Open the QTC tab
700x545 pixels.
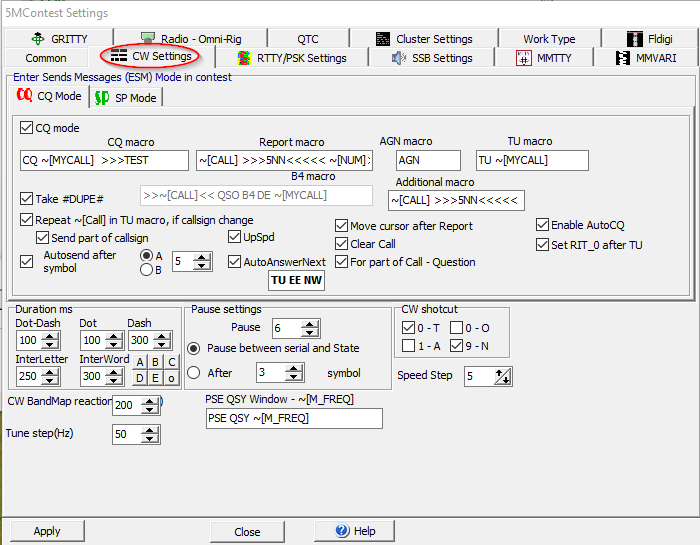[x=307, y=39]
